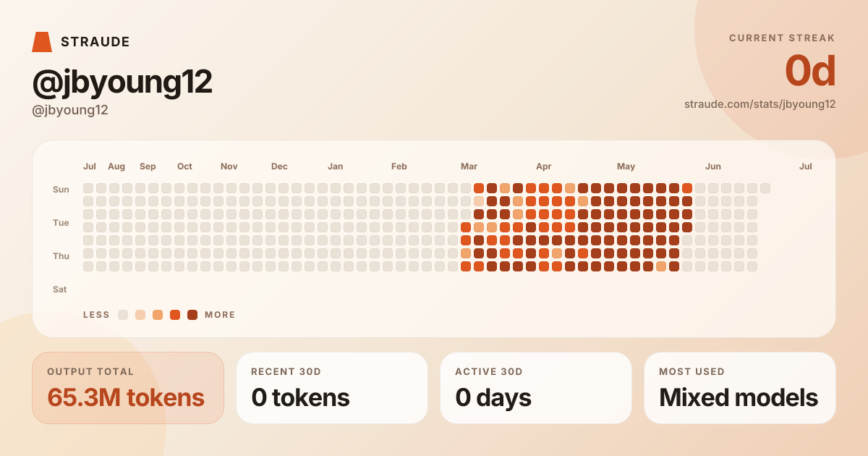Screen dimensions: 868x456
Task: Click the Sun row label
Action: [61, 190]
